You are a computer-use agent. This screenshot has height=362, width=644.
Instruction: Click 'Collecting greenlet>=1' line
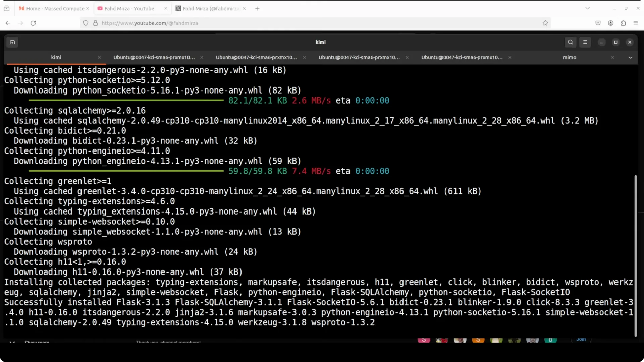(x=58, y=181)
